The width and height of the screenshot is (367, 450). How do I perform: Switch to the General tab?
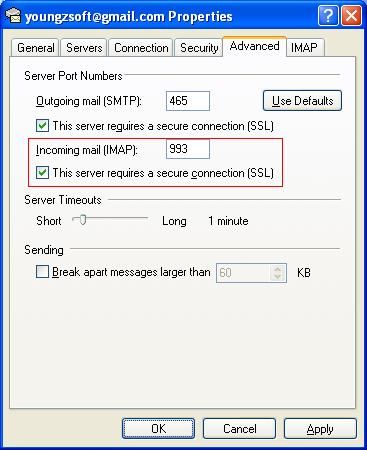point(35,48)
